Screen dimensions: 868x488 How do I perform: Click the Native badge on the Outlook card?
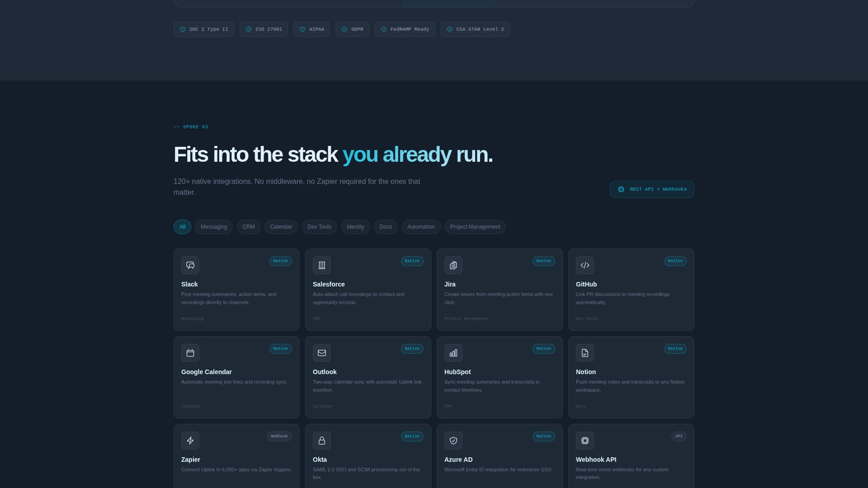tap(412, 349)
